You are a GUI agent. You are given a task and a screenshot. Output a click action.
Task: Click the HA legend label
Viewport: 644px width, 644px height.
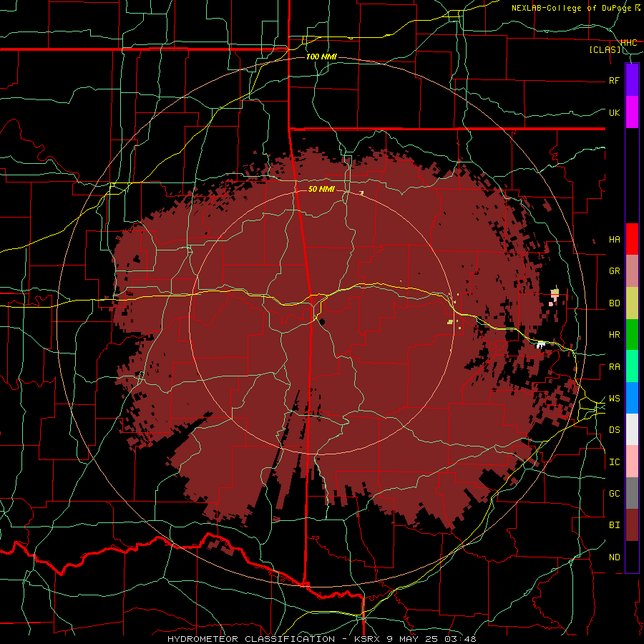click(615, 240)
